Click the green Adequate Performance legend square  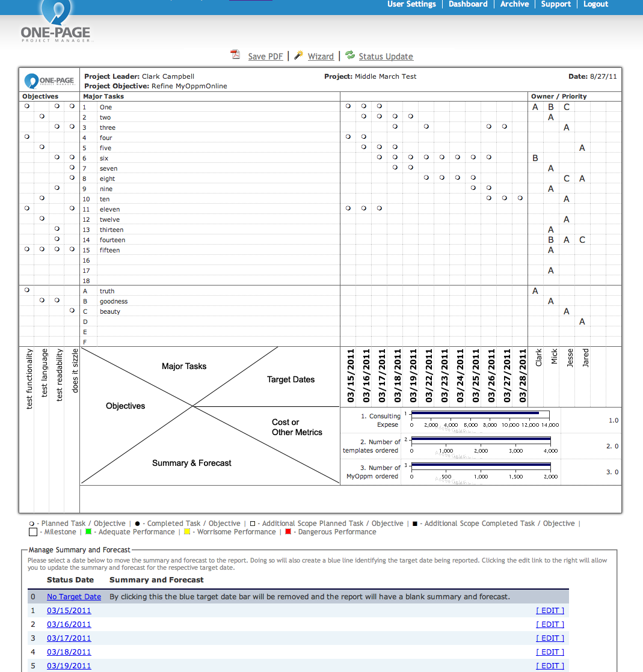[x=88, y=531]
